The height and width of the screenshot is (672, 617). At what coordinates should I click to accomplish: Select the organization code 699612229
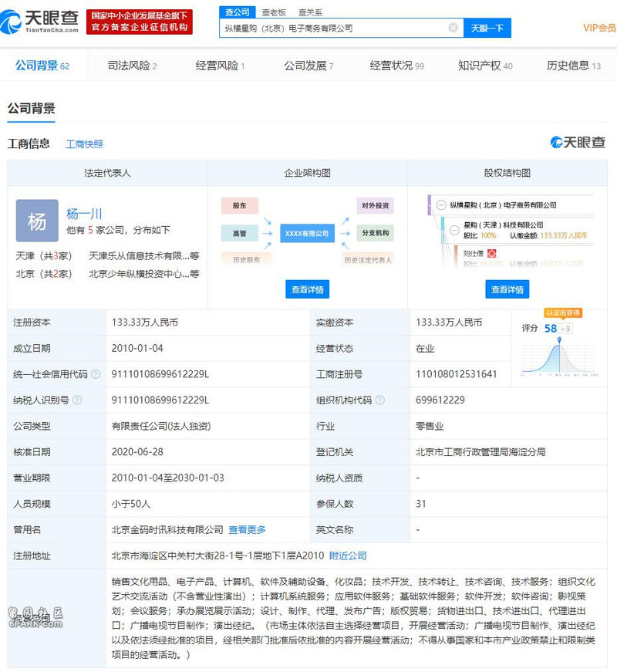point(440,400)
